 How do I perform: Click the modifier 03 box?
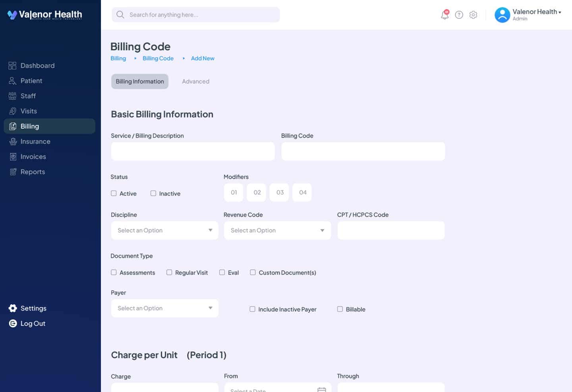coord(280,192)
